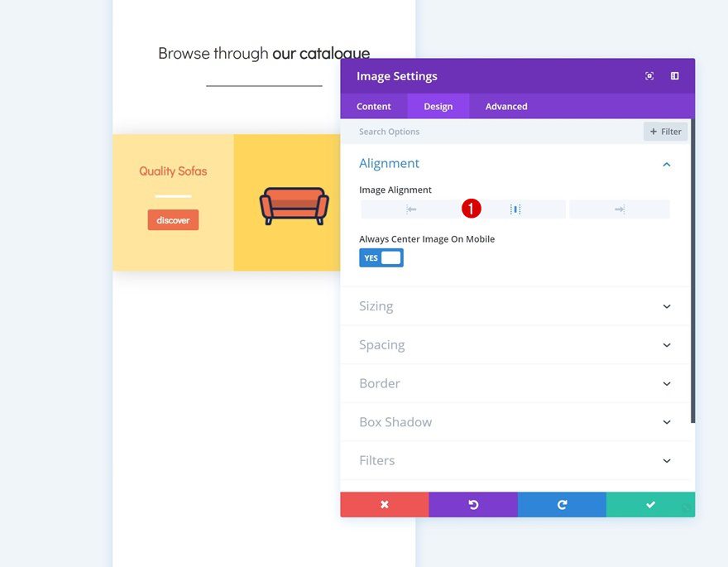Switch to the Content tab
The image size is (728, 567).
tap(374, 106)
